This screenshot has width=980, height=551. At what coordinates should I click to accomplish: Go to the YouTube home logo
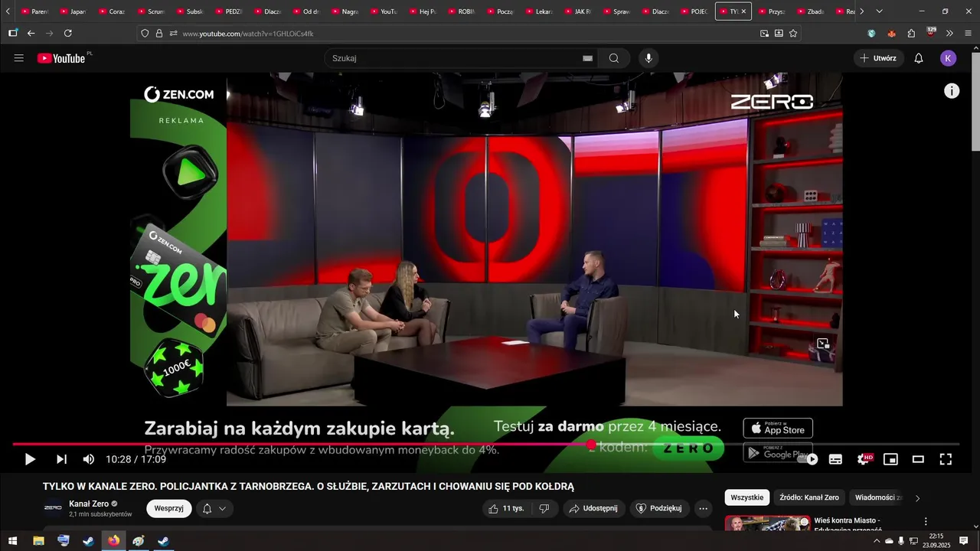pos(61,58)
